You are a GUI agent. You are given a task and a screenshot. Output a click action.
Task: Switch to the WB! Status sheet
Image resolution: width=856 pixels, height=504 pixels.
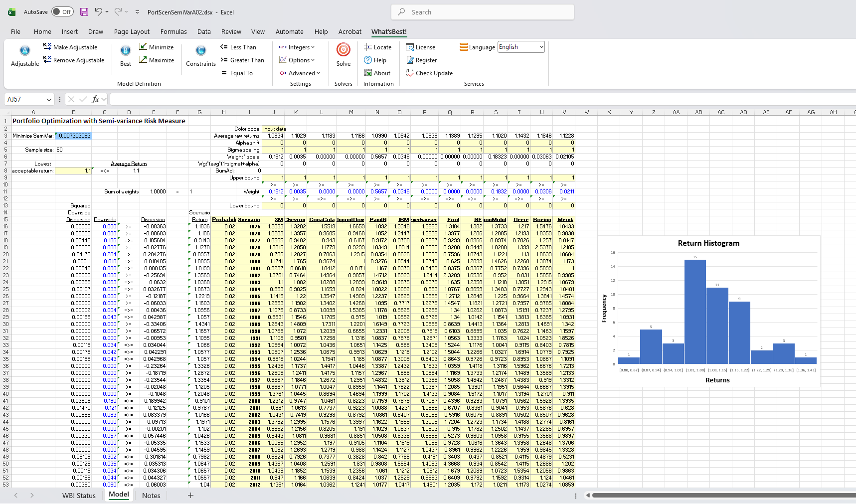(x=79, y=496)
